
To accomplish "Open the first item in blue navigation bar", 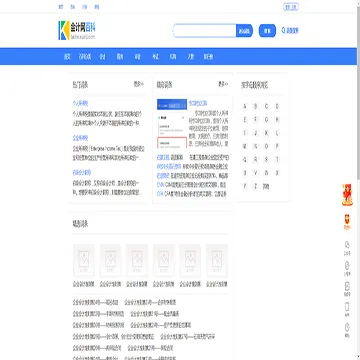I will pos(67,57).
